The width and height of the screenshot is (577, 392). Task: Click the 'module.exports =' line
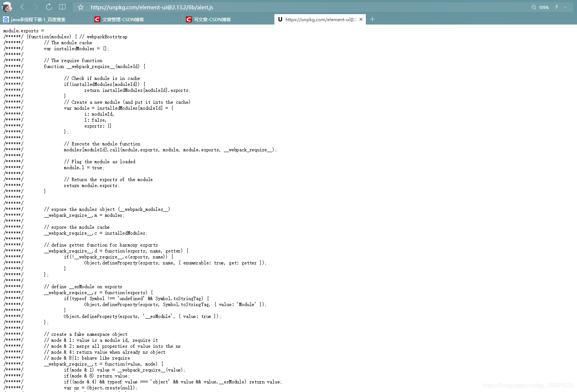tap(24, 31)
